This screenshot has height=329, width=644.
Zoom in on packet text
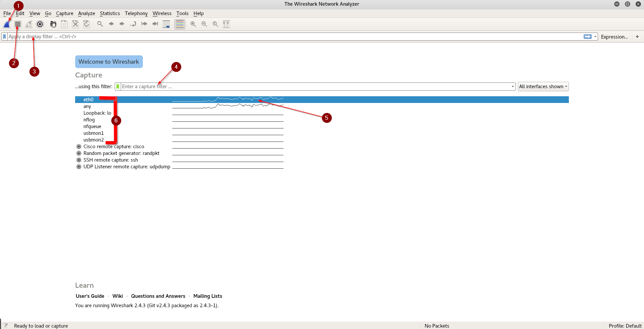(193, 24)
